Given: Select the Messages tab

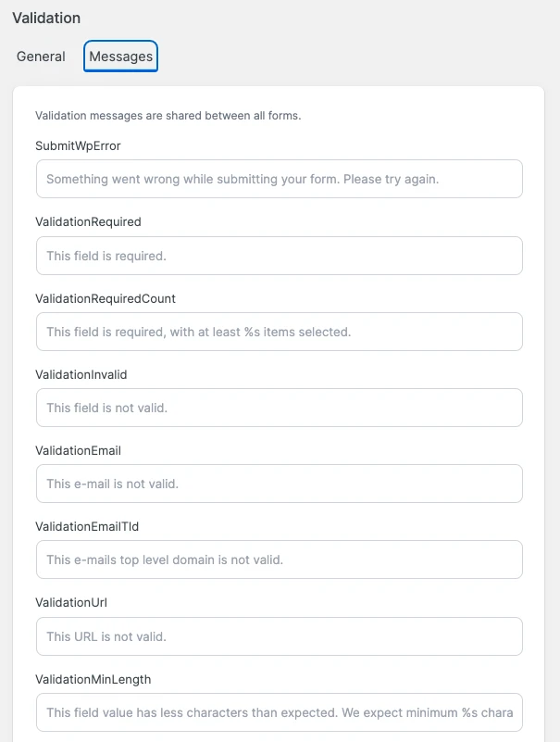Looking at the screenshot, I should click(x=120, y=57).
